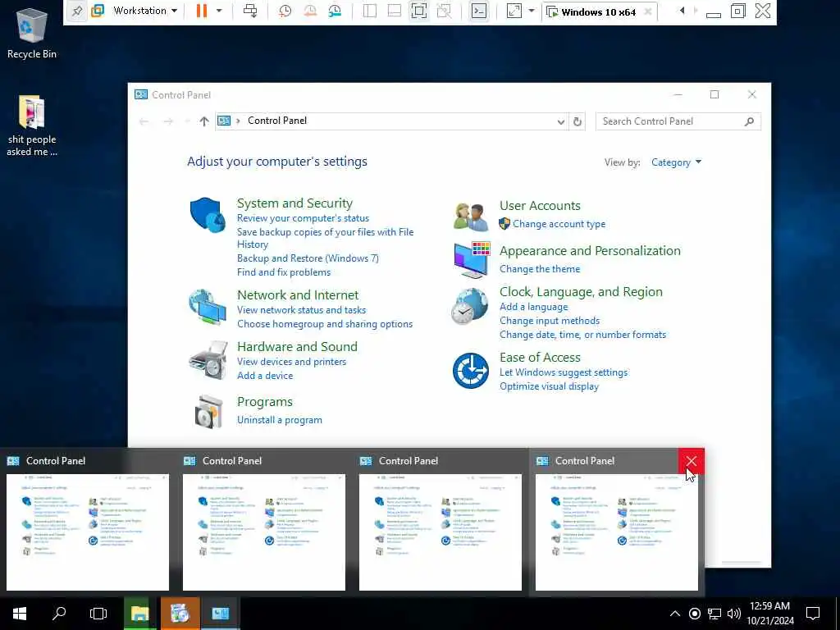Open Task View on the taskbar

coord(98,614)
